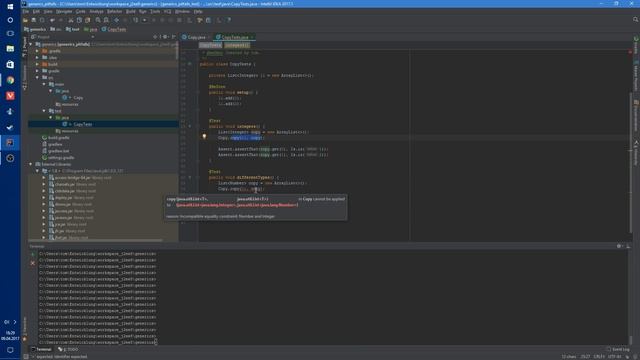The height and width of the screenshot is (360, 640).
Task: Collapse the generics root project node
Action: click(x=31, y=44)
